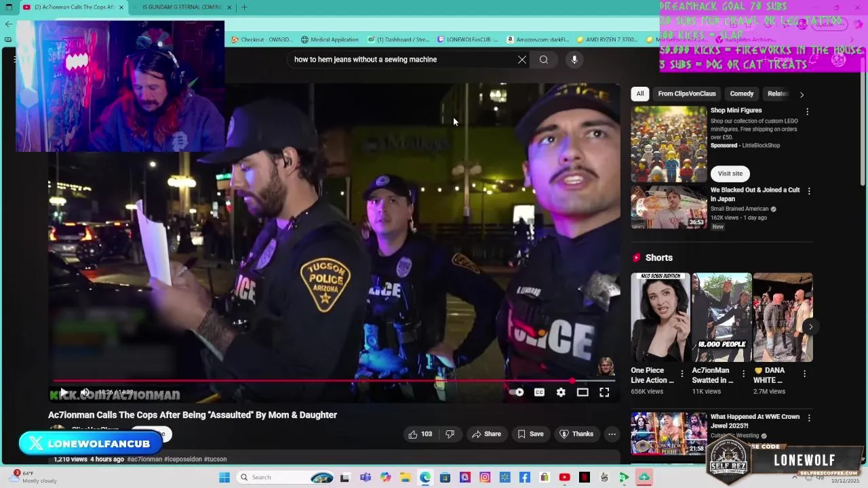Open We Blacked Out video thumbnail

coord(669,207)
